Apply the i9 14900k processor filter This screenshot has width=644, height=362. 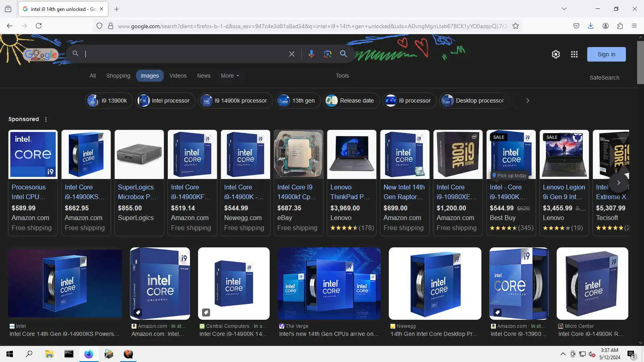point(235,101)
